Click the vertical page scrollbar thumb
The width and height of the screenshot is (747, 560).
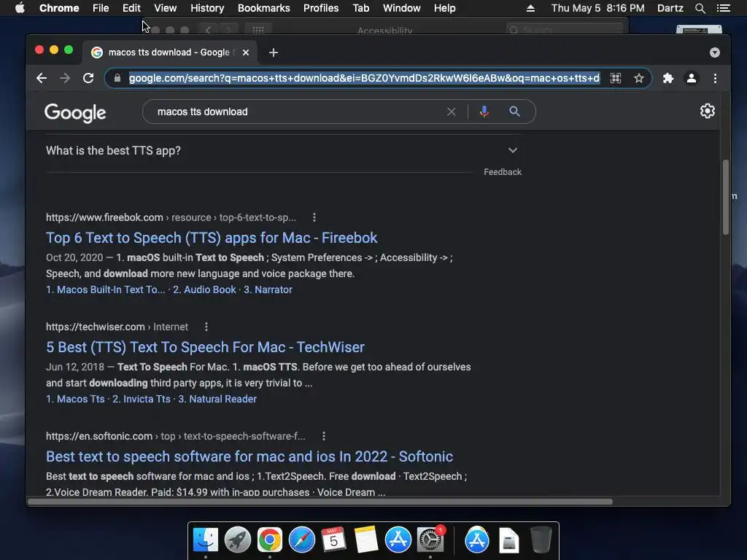(x=726, y=197)
